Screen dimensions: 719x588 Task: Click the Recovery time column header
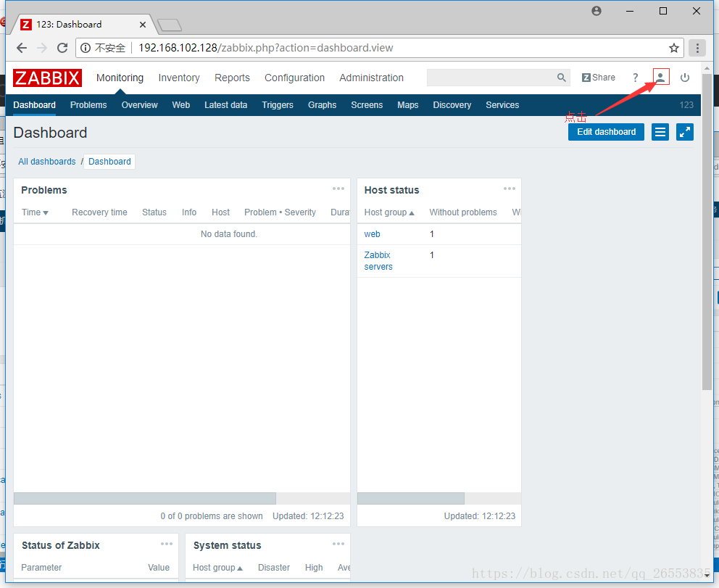coord(99,212)
